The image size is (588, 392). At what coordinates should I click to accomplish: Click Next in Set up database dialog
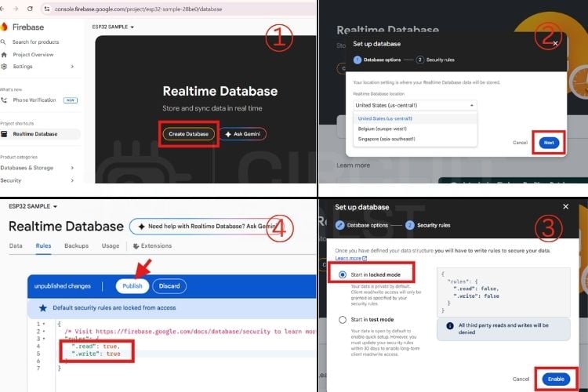(549, 143)
